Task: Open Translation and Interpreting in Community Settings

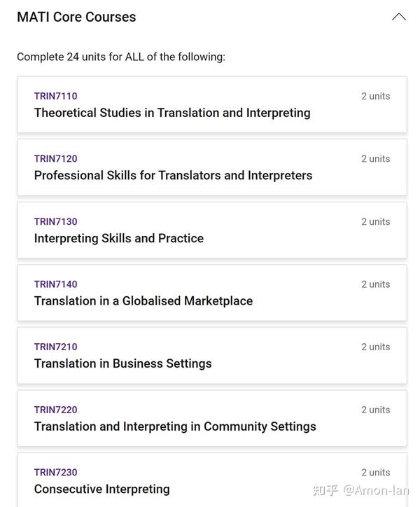Action: [x=175, y=426]
